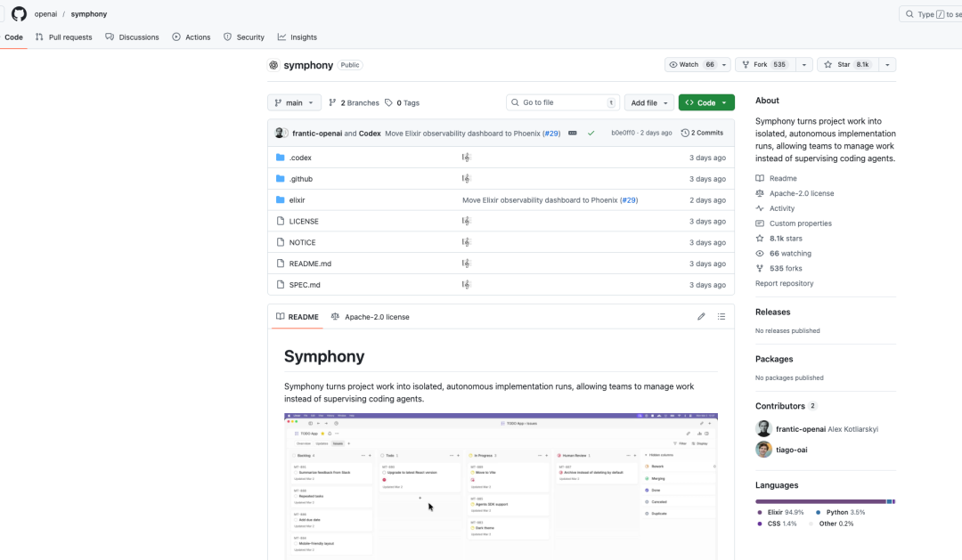
Task: Click the commit status green checkmark
Action: [x=591, y=133]
